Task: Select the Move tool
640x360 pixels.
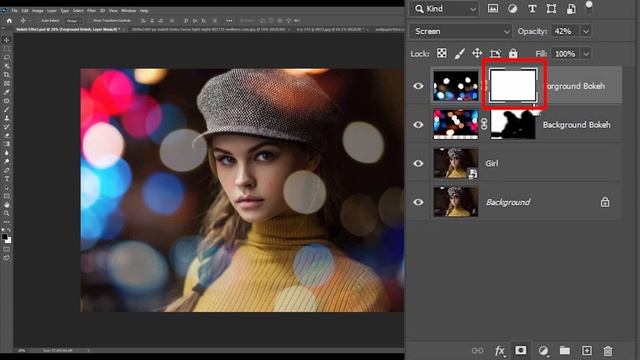Action: (7, 40)
